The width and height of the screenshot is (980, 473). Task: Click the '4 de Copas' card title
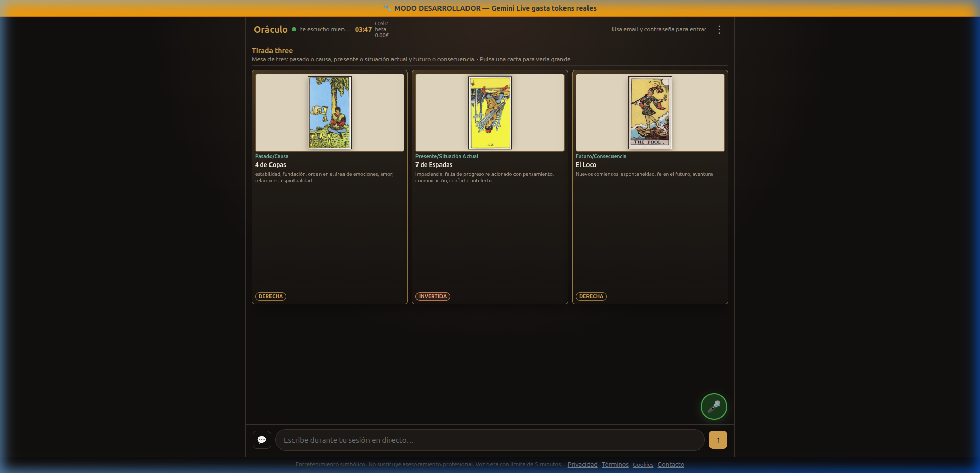[x=271, y=165]
